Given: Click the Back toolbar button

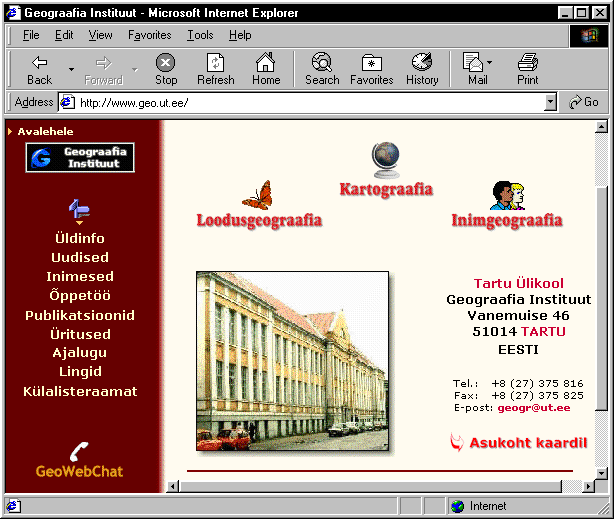Looking at the screenshot, I should pyautogui.click(x=39, y=68).
